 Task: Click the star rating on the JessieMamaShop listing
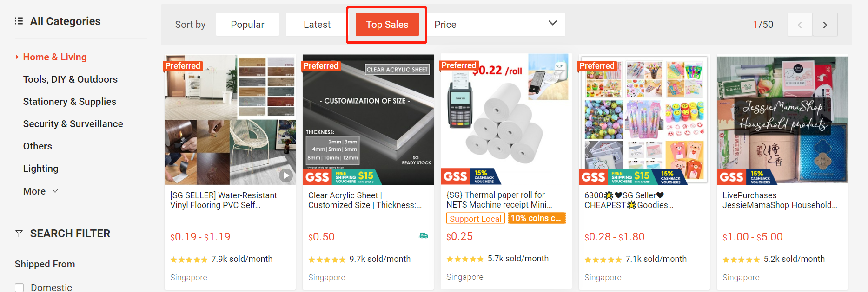click(x=742, y=259)
